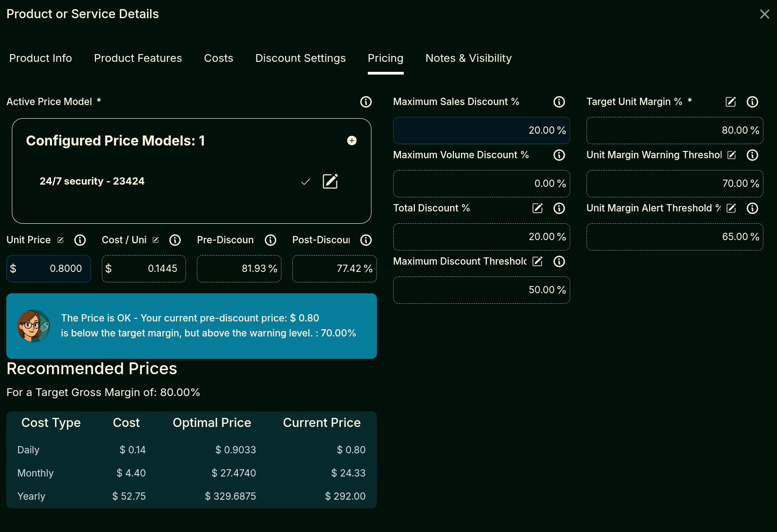Toggle edit mode for Cost / Unit field
This screenshot has width=777, height=532.
(x=155, y=240)
